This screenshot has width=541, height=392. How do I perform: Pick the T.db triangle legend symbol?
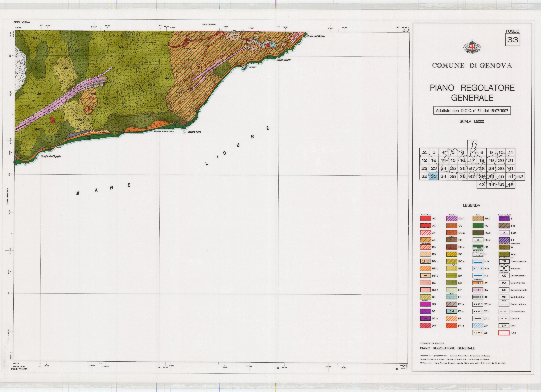point(504,233)
